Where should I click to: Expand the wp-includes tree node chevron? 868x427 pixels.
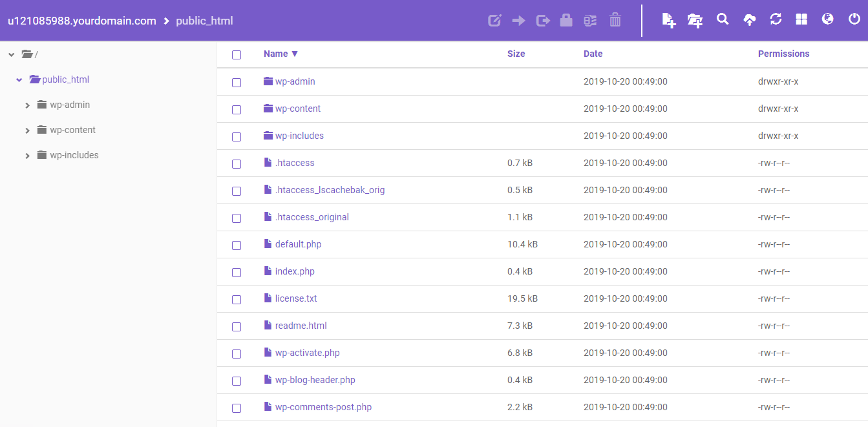(x=27, y=156)
